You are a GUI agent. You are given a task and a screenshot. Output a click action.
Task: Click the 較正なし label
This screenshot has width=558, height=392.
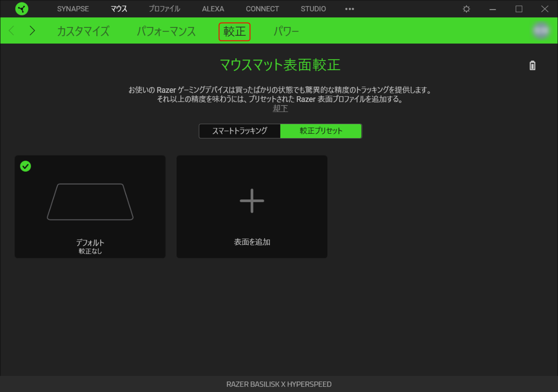pos(90,251)
